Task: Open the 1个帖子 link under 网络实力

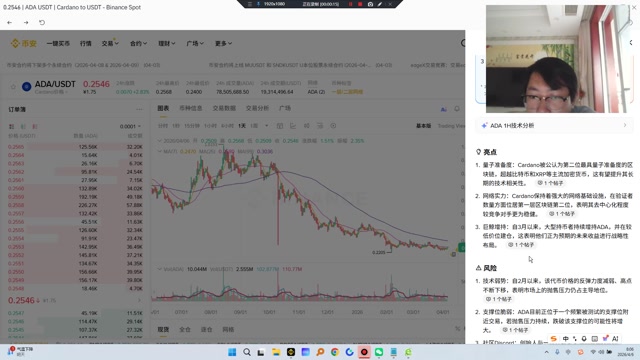Action: click(562, 214)
